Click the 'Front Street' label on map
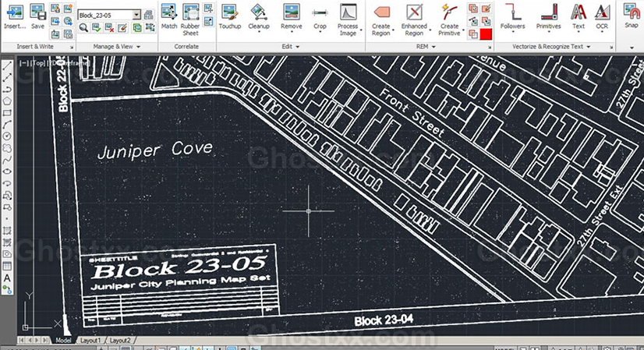644x350 pixels. pos(412,112)
